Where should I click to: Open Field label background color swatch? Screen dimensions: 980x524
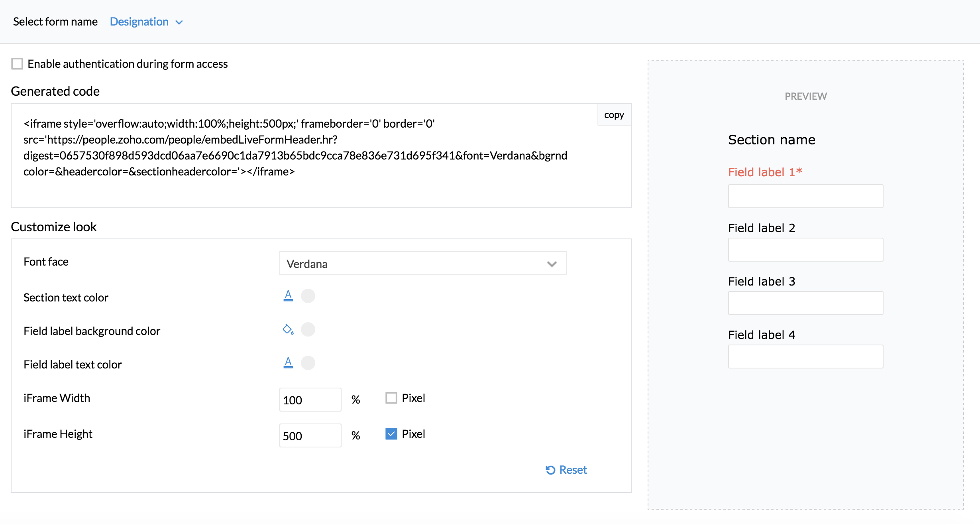(x=308, y=329)
